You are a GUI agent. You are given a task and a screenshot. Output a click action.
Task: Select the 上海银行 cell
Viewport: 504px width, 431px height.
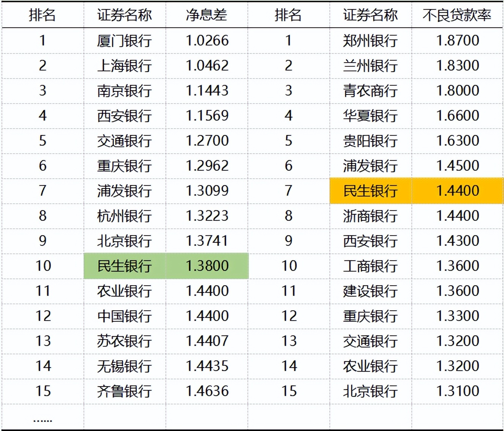[124, 65]
